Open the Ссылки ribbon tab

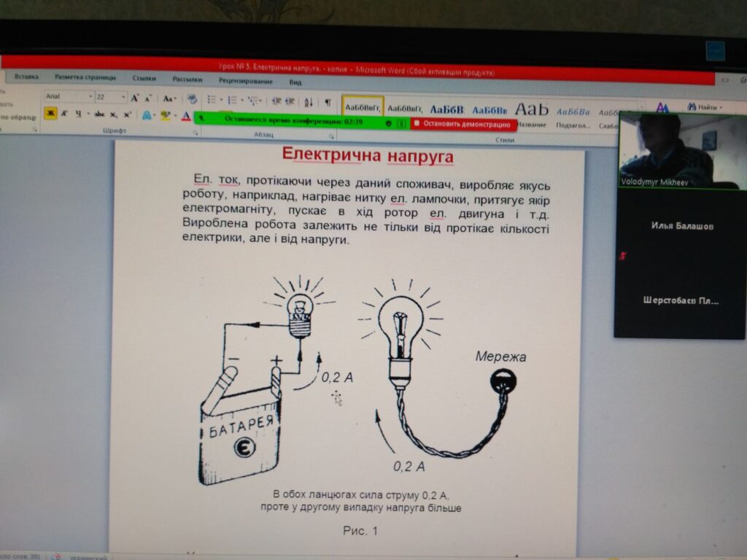coord(144,79)
